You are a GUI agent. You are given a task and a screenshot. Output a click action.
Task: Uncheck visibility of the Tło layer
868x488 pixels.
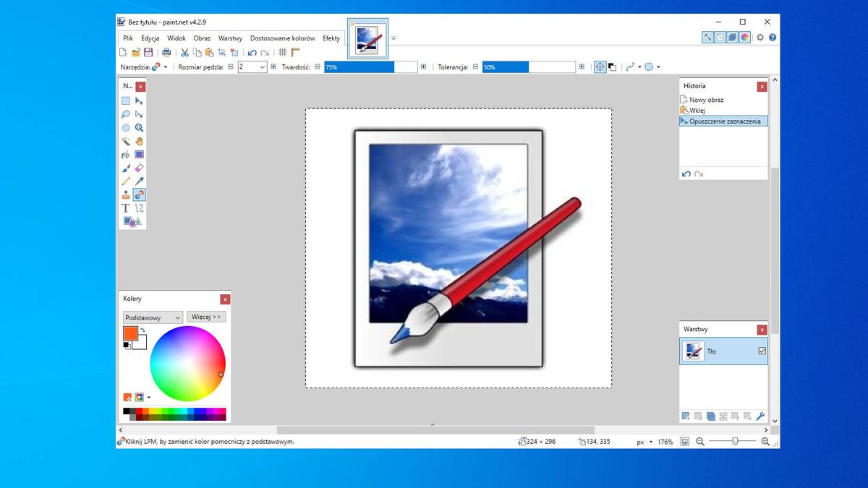click(x=762, y=351)
